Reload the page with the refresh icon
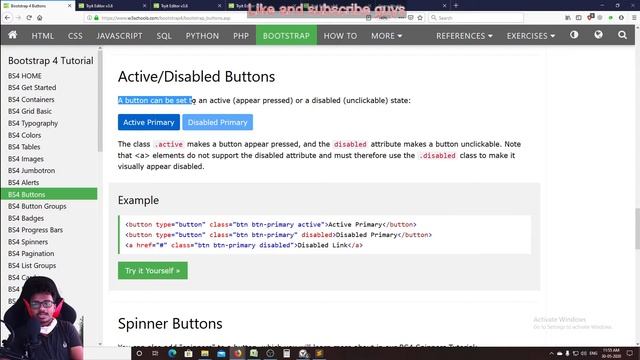The width and height of the screenshot is (640, 360). click(x=29, y=18)
